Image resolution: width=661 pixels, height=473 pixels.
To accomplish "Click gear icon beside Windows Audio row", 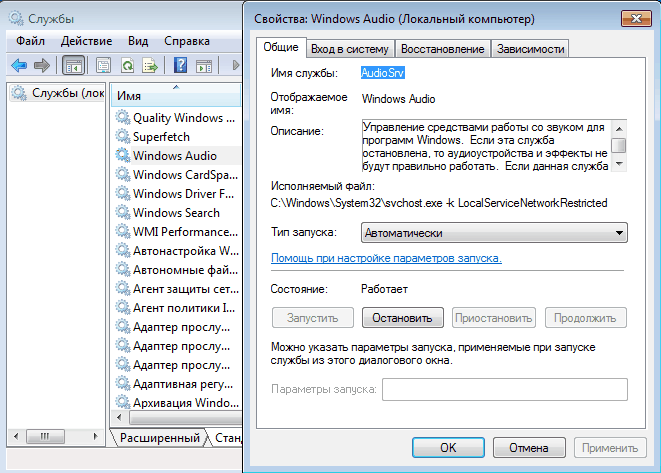I will click(x=123, y=155).
